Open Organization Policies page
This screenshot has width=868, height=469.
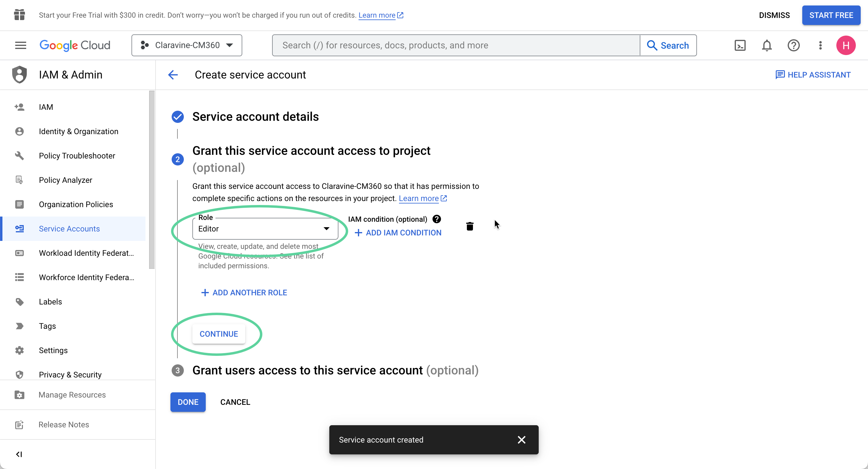point(73,204)
